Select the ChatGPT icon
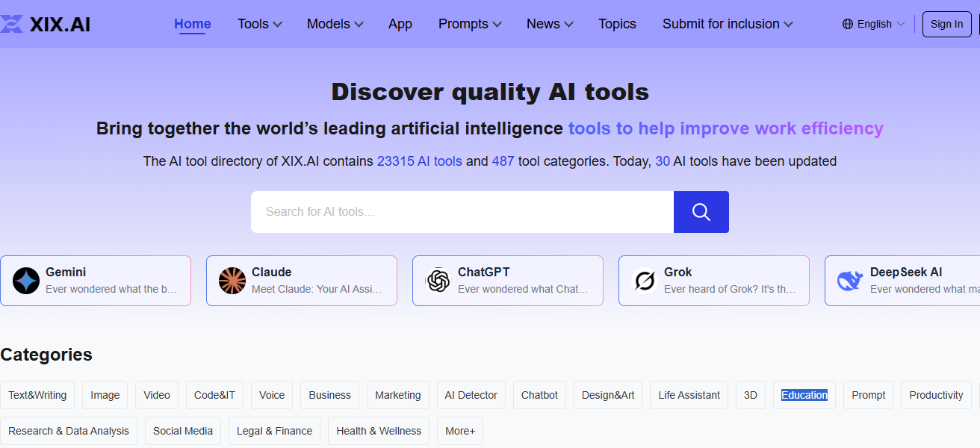Viewport: 980px width, 448px height. pos(438,281)
